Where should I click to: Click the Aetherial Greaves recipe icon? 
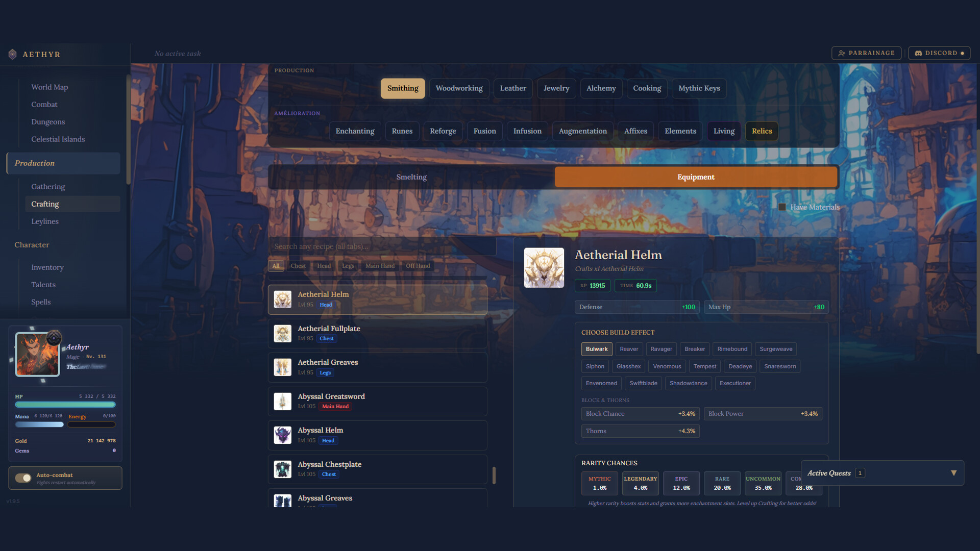click(x=282, y=367)
